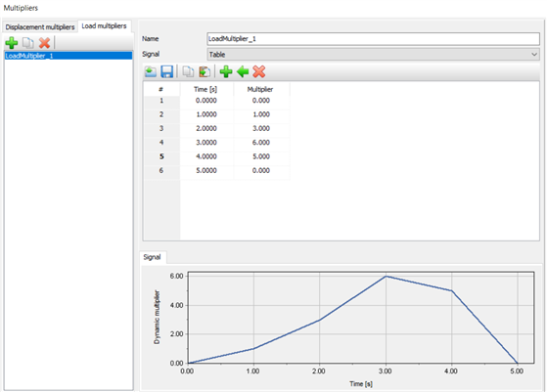Save the signal table
547x392 pixels.
pos(167,71)
